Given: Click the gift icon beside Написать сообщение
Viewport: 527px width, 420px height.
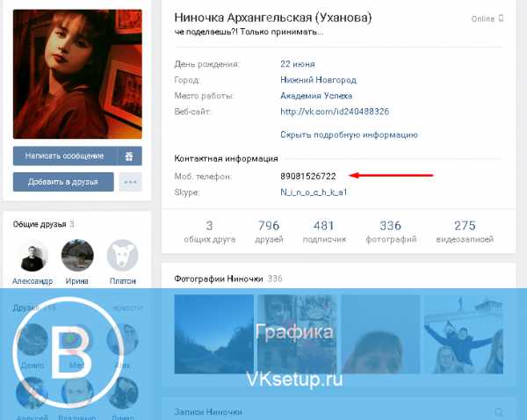Looking at the screenshot, I should click(x=129, y=156).
